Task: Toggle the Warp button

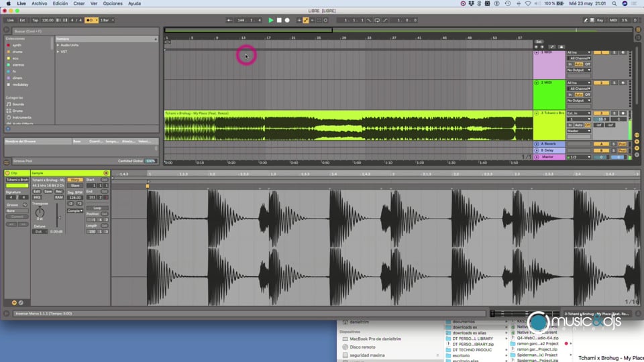Action: pos(74,180)
